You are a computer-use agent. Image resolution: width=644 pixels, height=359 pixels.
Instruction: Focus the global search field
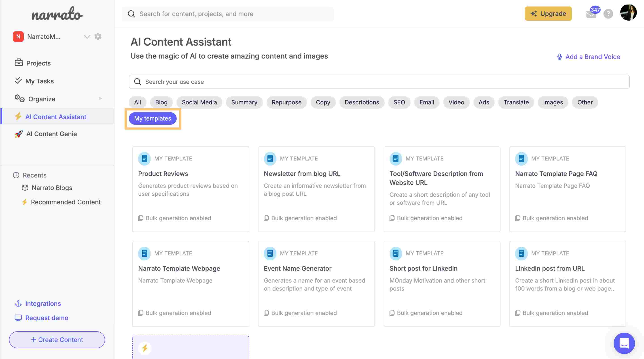pyautogui.click(x=227, y=14)
